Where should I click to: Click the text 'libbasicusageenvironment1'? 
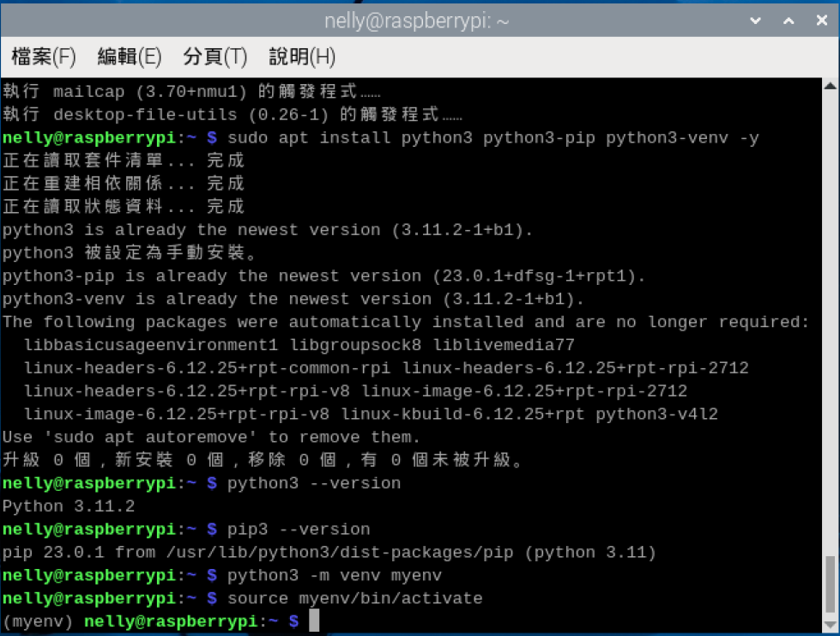click(x=151, y=345)
